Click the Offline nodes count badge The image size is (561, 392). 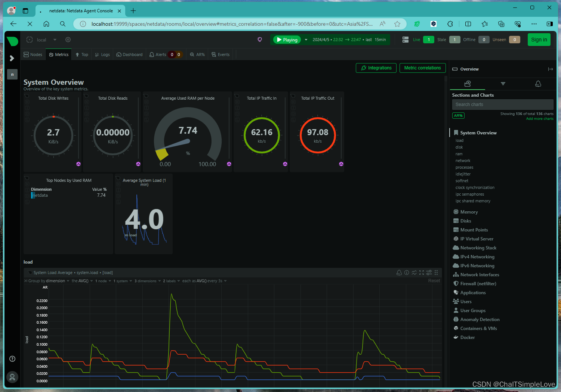click(x=484, y=40)
